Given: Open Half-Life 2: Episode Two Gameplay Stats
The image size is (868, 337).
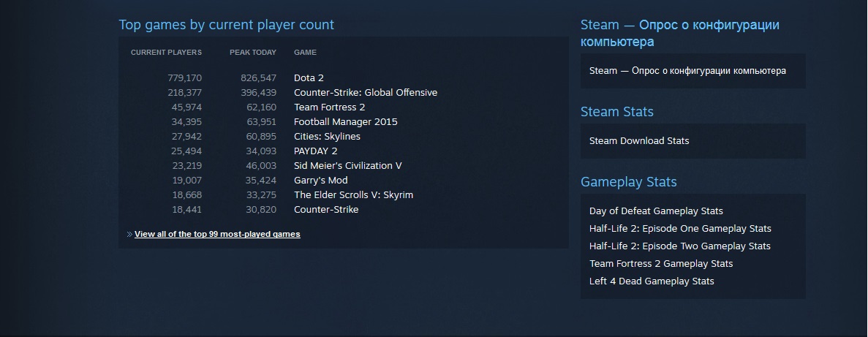Looking at the screenshot, I should [680, 246].
